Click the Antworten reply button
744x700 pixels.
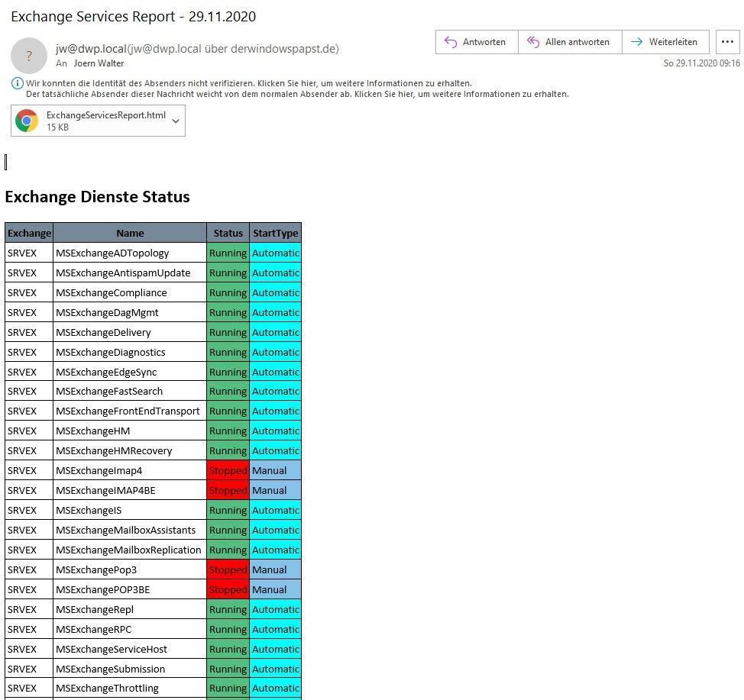pos(476,42)
